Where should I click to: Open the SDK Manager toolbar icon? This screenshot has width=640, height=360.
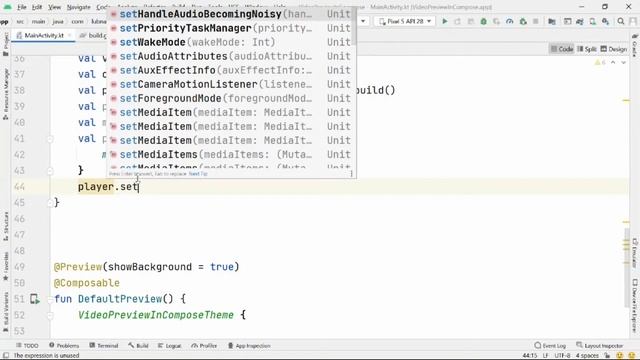click(606, 21)
